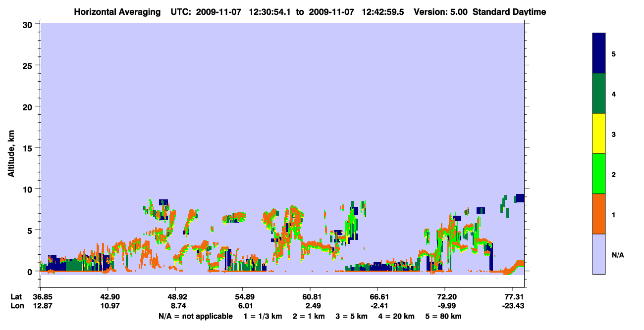
Task: Click the 'Lon' row label
Action: pyautogui.click(x=17, y=306)
